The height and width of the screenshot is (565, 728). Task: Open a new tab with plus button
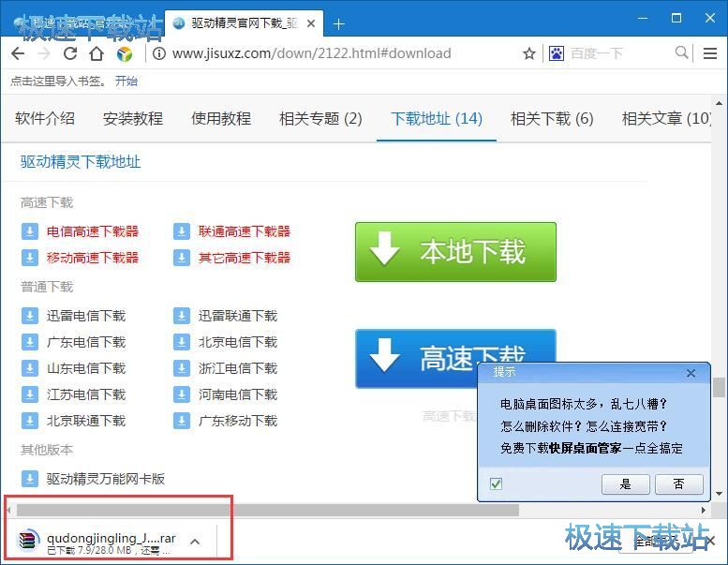[x=339, y=24]
